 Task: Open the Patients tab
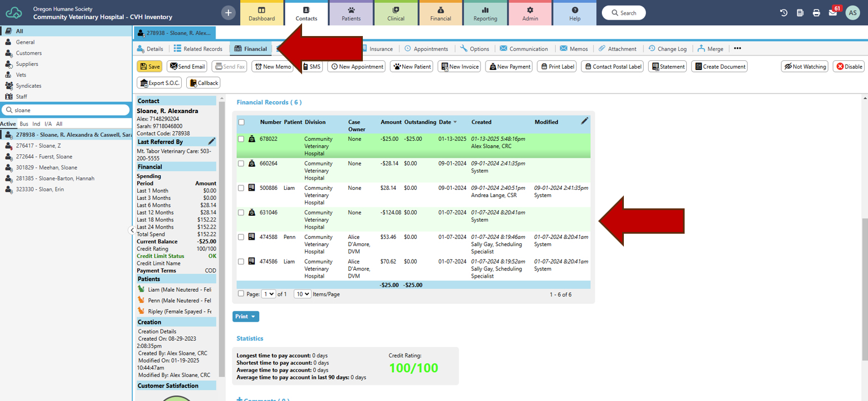(x=351, y=14)
